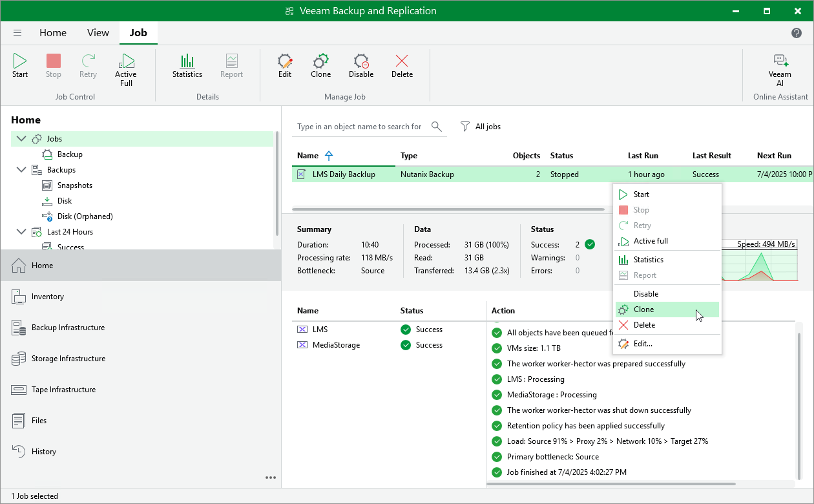Open the All jobs filter

(481, 127)
